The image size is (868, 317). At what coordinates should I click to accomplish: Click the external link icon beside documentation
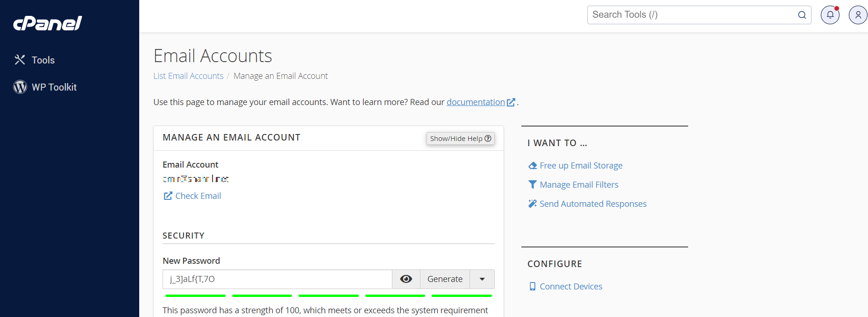coord(511,102)
